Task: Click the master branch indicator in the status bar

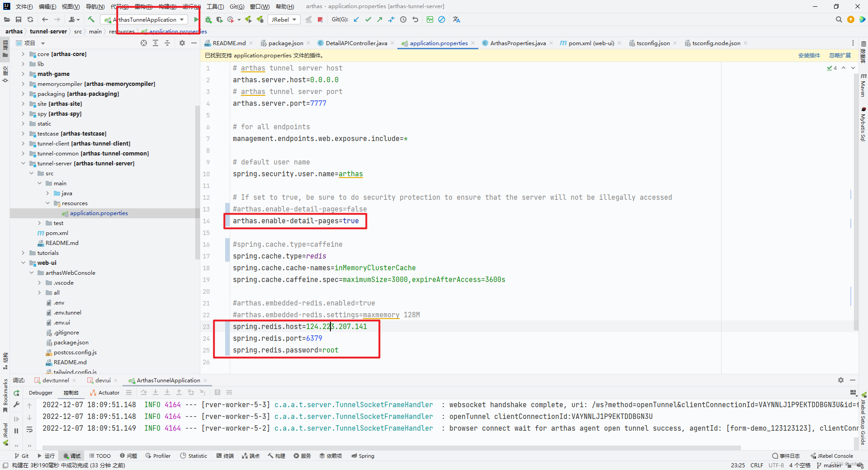Action: 832,465
